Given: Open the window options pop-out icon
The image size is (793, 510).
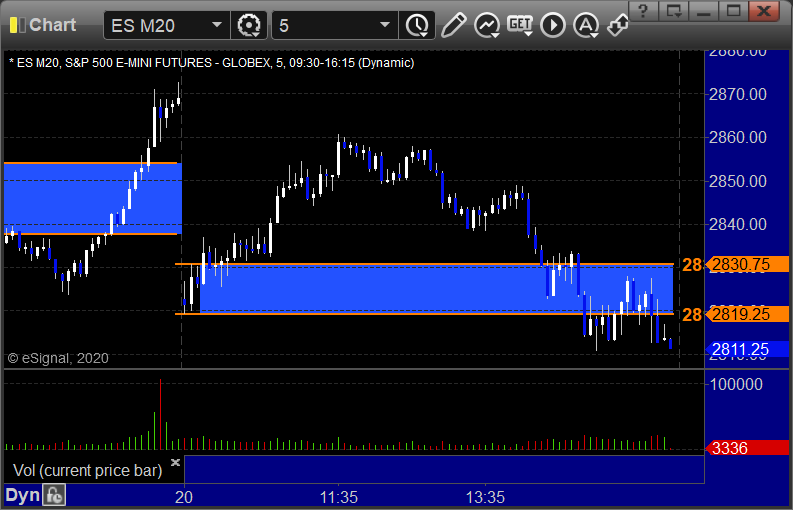Looking at the screenshot, I should tap(674, 10).
